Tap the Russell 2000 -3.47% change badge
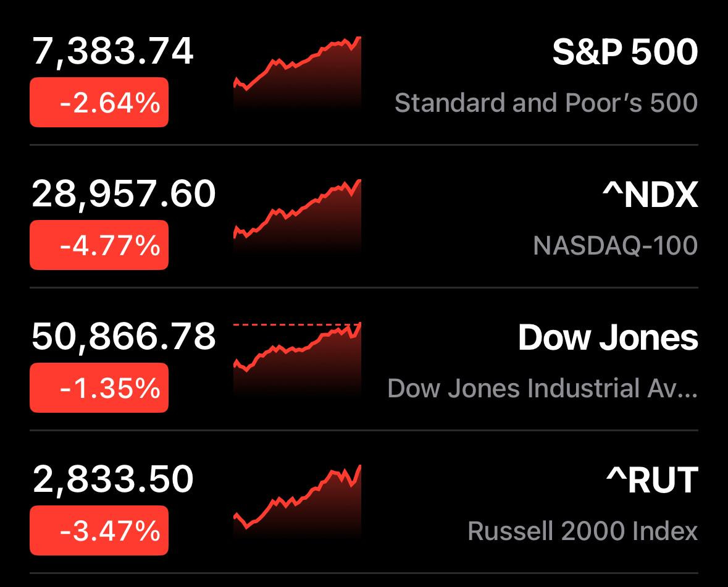This screenshot has width=728, height=587. [x=99, y=530]
